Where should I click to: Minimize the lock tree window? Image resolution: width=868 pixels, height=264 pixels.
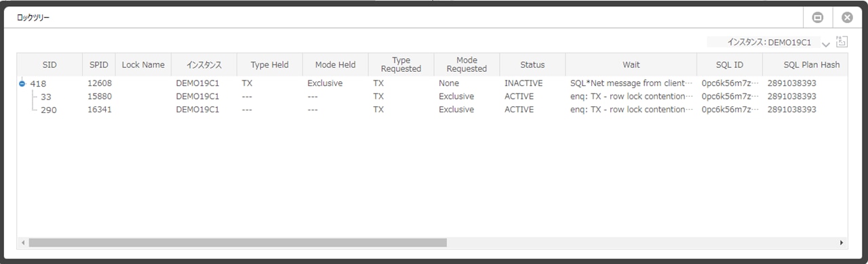[818, 18]
